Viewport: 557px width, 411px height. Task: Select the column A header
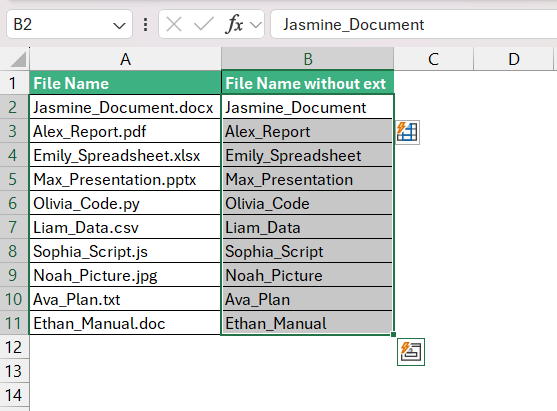125,59
